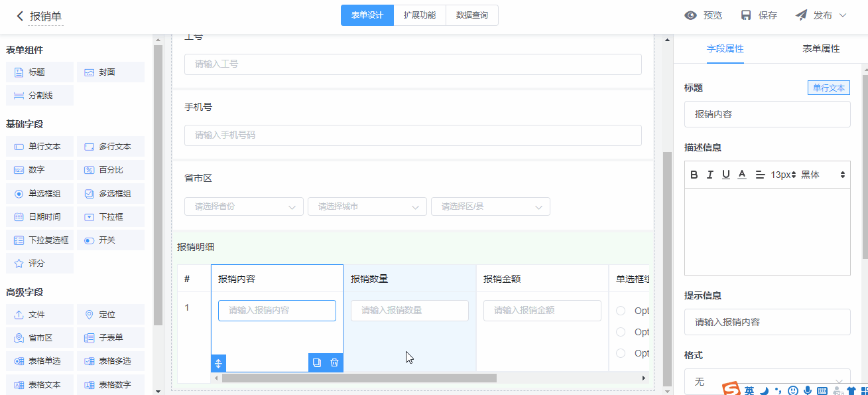Apply underline in description editor

726,175
